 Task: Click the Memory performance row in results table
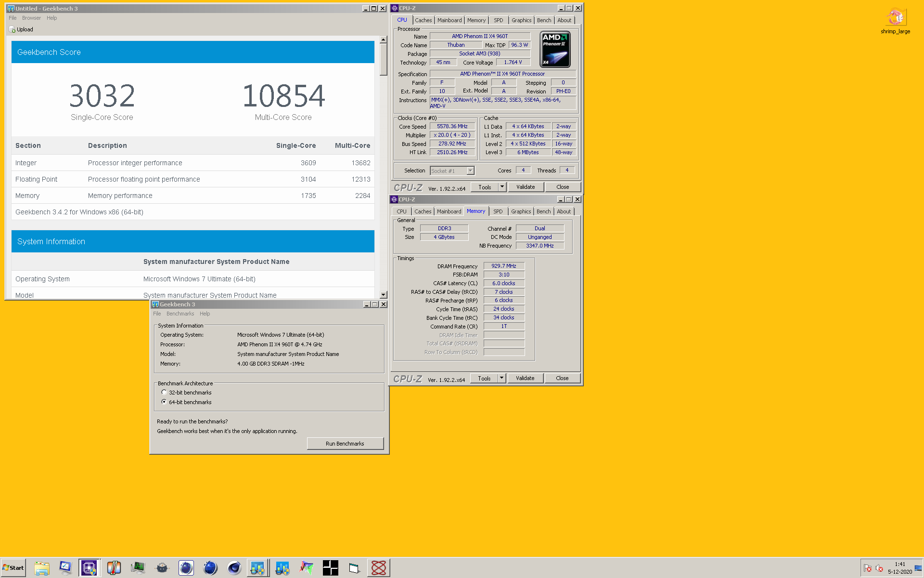[192, 196]
